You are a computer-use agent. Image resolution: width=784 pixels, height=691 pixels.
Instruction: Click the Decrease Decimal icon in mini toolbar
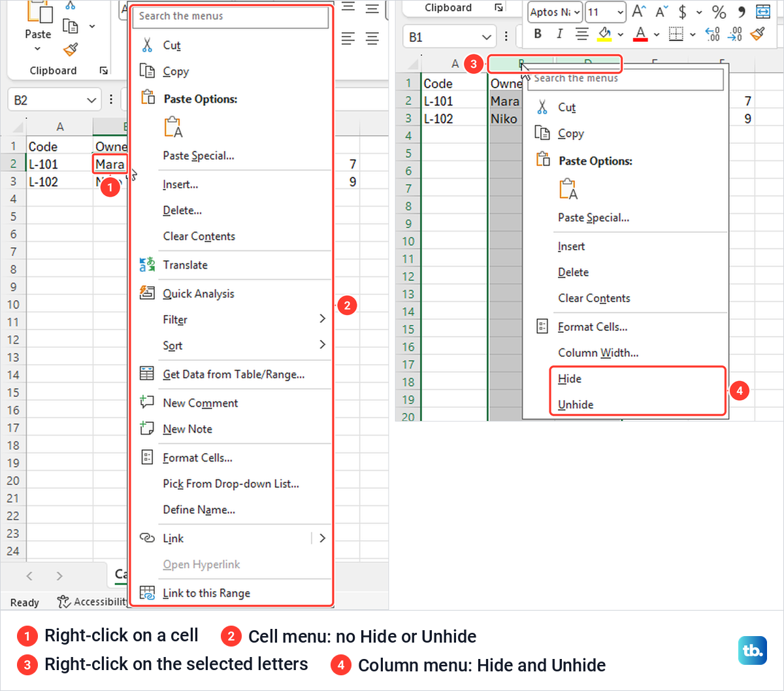click(x=735, y=34)
